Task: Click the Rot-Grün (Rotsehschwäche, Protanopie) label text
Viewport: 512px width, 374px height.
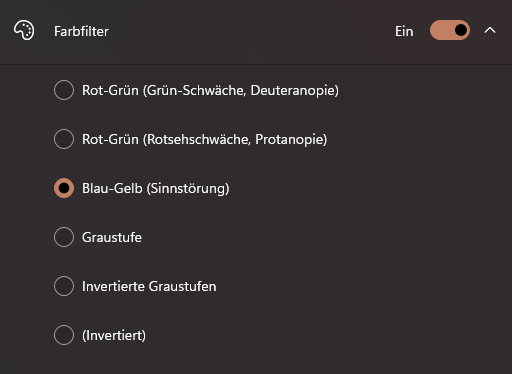Action: (205, 139)
